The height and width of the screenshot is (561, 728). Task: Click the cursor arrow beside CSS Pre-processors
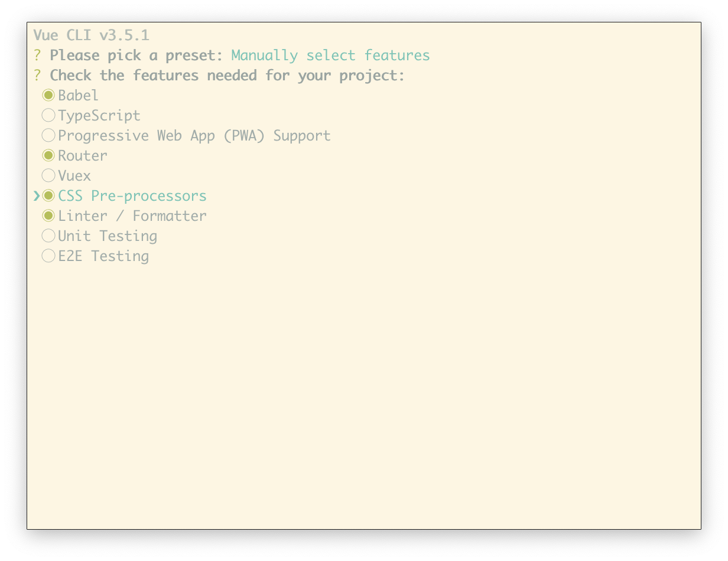coord(37,195)
